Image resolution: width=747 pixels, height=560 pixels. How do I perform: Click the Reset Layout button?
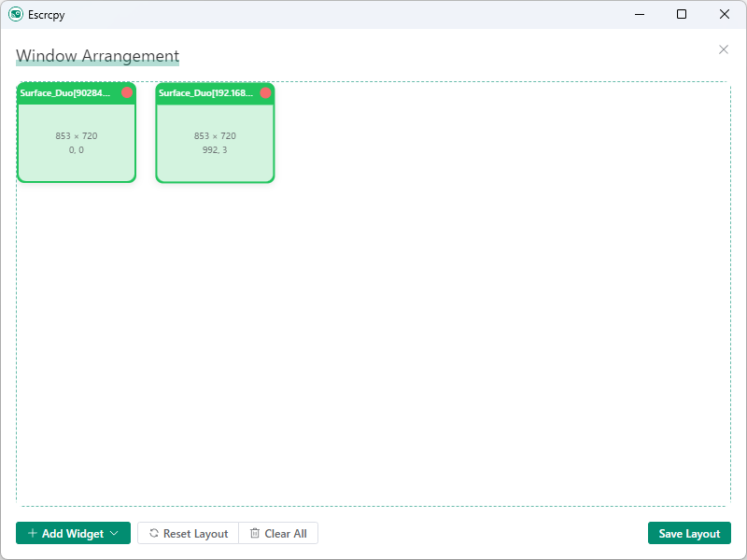[189, 533]
